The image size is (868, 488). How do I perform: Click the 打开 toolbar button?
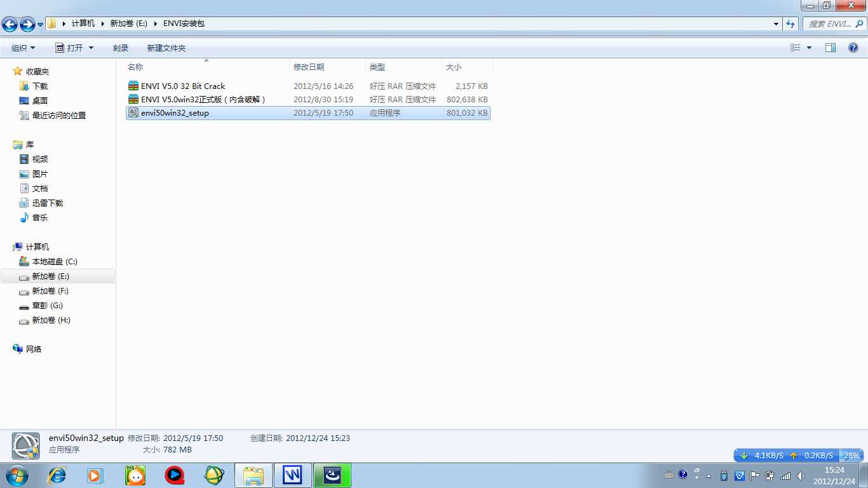(69, 48)
